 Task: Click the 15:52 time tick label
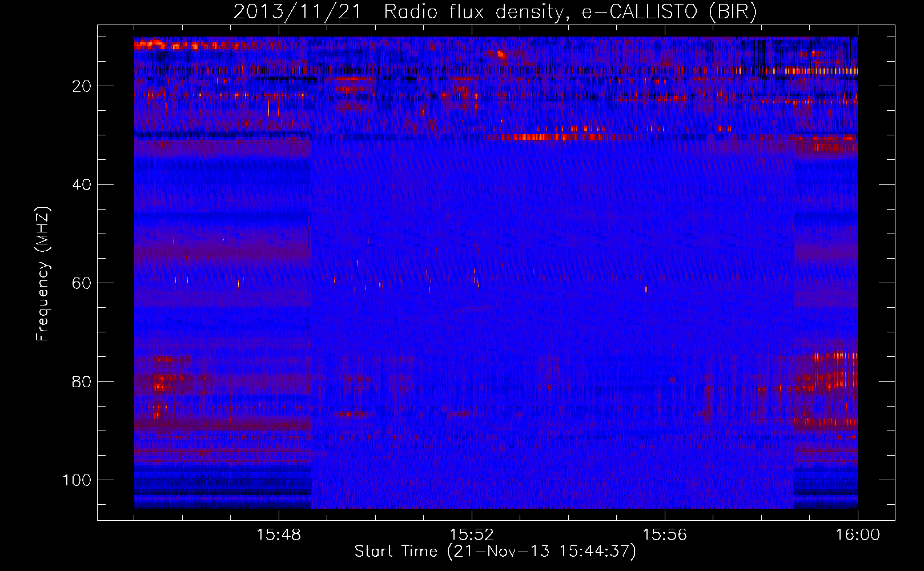(472, 535)
